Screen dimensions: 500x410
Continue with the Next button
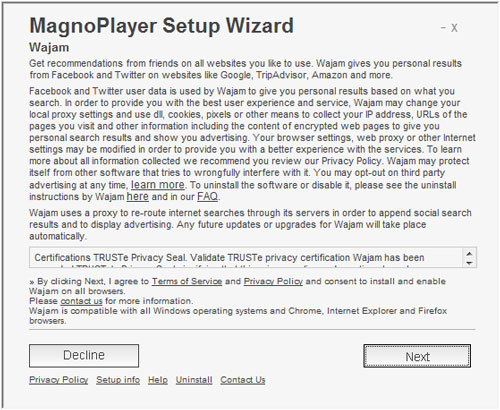coord(417,356)
